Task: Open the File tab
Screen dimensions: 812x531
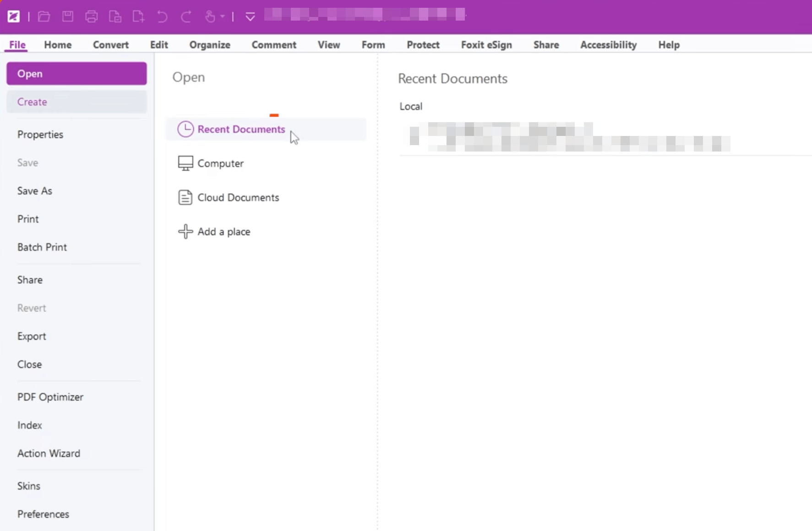Action: pyautogui.click(x=17, y=45)
